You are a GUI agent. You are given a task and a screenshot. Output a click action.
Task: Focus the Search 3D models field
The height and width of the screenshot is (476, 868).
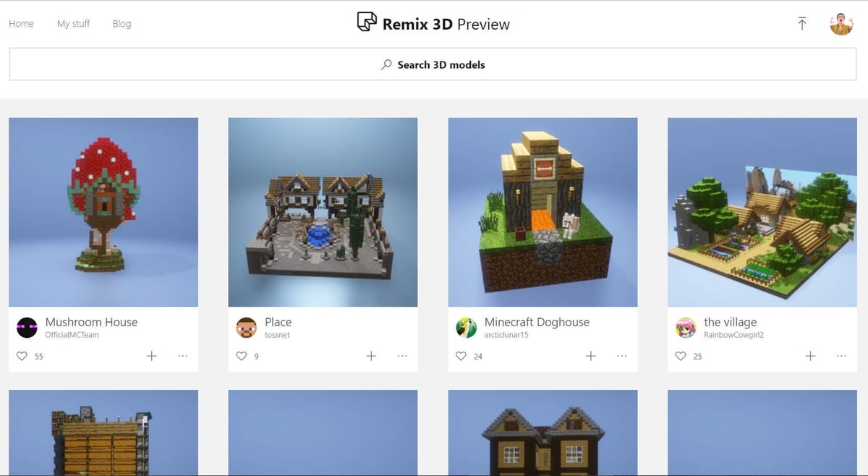click(433, 64)
